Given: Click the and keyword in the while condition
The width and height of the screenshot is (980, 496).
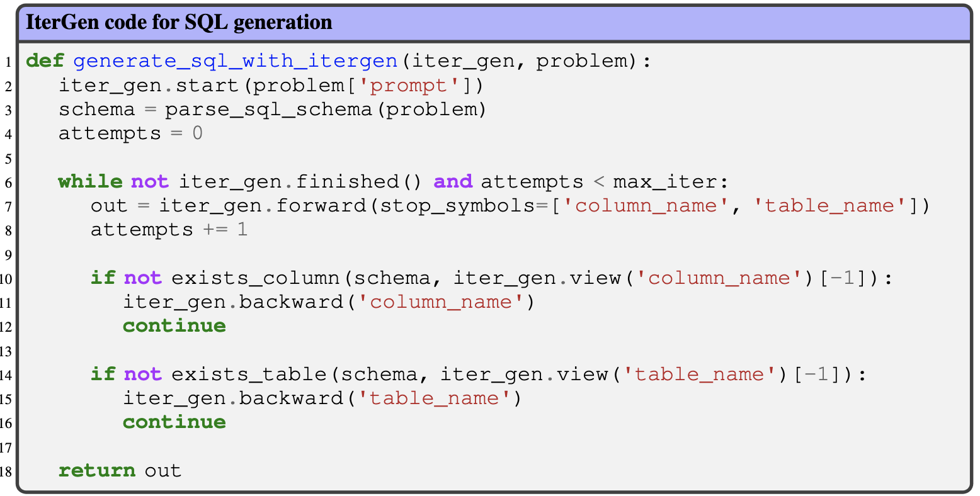Looking at the screenshot, I should (x=453, y=182).
